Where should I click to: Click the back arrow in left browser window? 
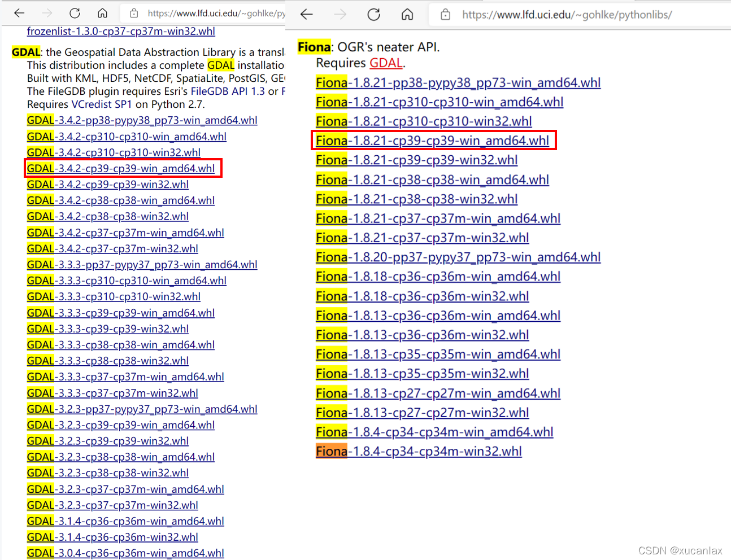pos(19,13)
